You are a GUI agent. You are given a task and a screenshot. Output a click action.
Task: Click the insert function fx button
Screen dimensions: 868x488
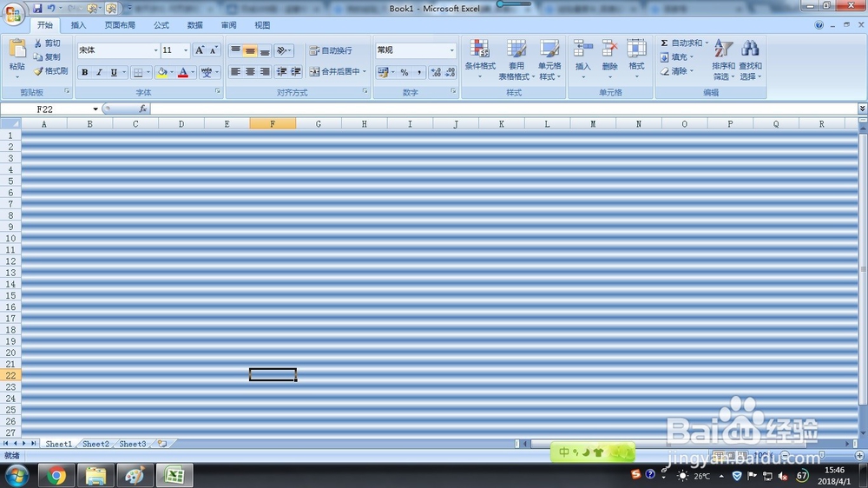143,109
